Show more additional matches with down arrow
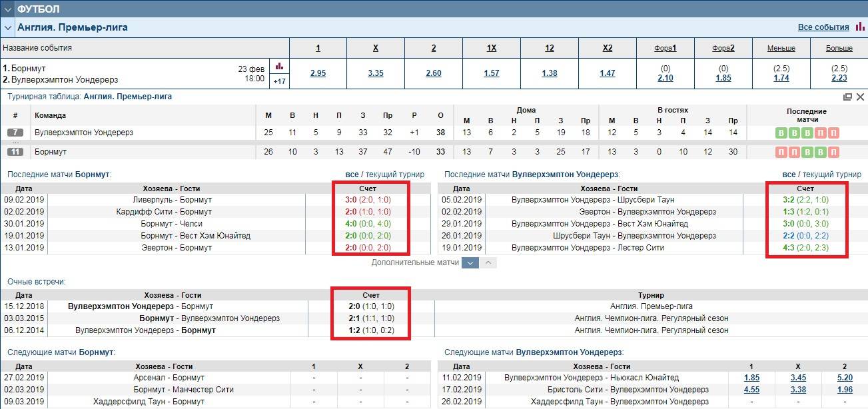 click(x=470, y=263)
